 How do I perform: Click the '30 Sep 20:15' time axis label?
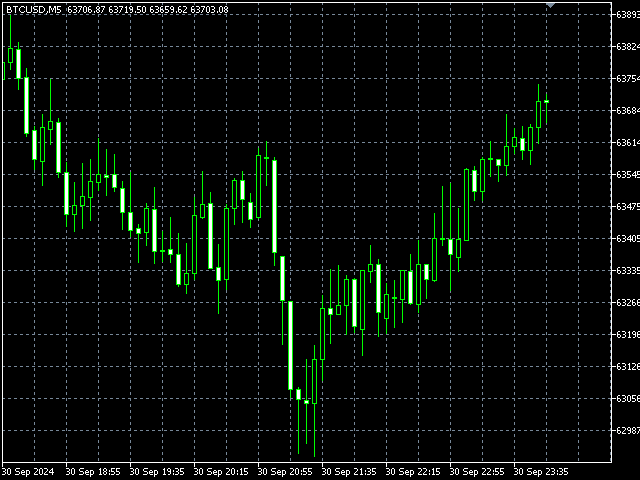(x=221, y=472)
